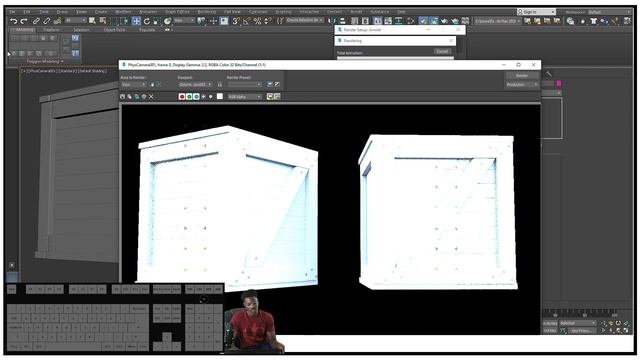The width and height of the screenshot is (640, 360).
Task: Open the Graph Editors menu
Action: [x=177, y=12]
